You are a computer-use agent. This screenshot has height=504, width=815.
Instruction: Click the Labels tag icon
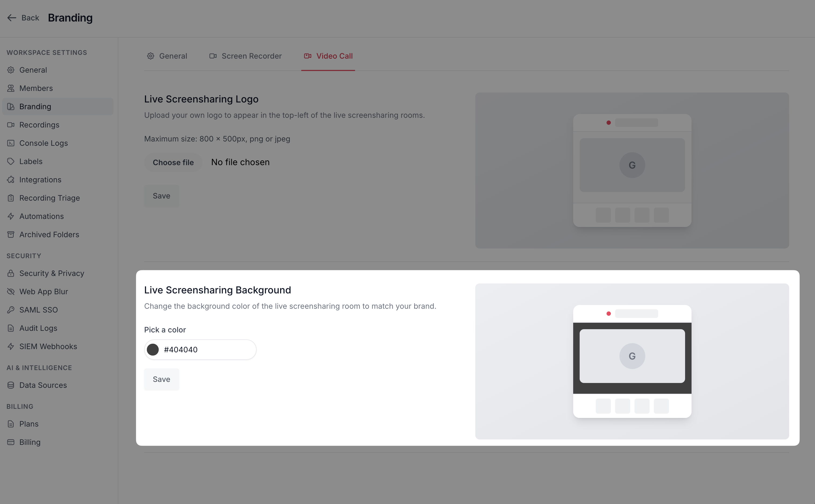[x=11, y=161]
